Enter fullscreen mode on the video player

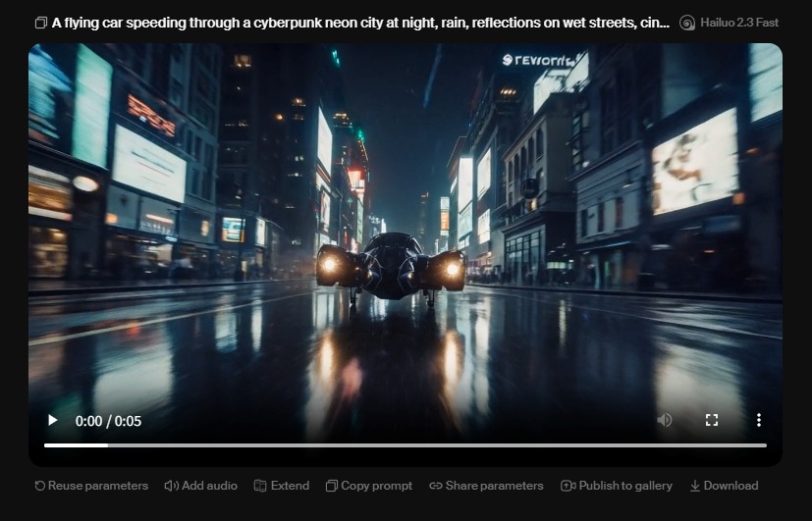[712, 420]
